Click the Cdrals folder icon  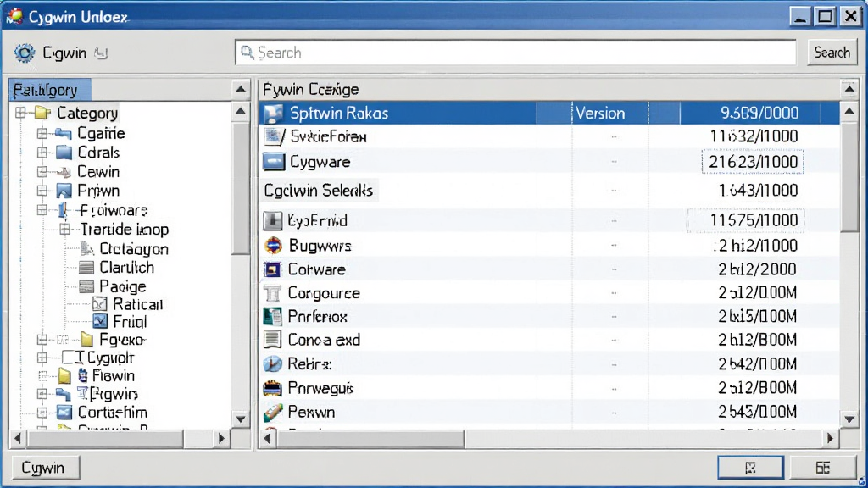pyautogui.click(x=64, y=152)
